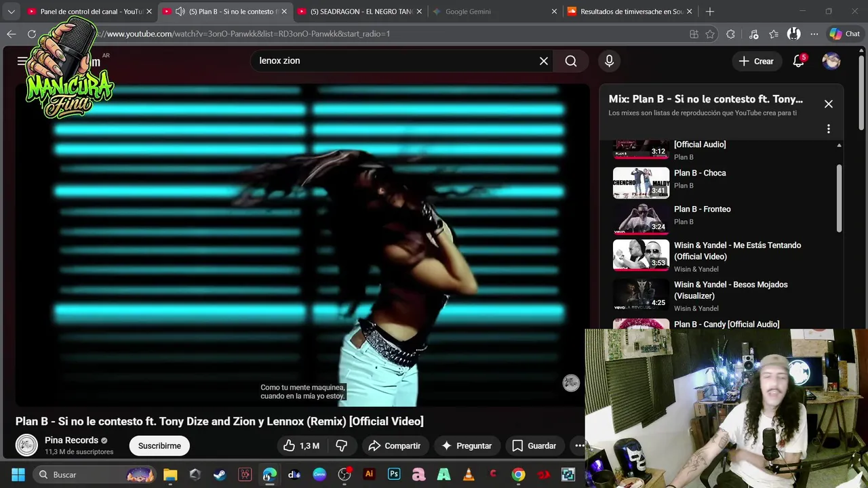Open Copilot Chat in the browser toolbar

point(845,34)
